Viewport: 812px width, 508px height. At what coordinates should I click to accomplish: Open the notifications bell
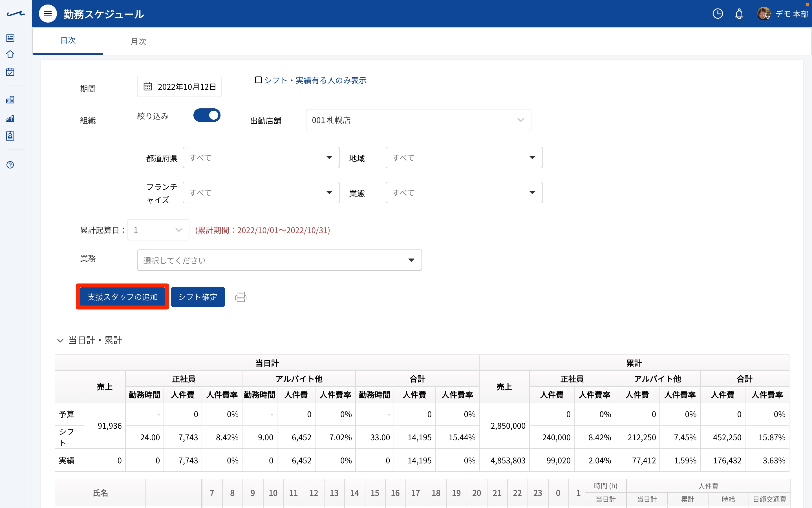pyautogui.click(x=739, y=14)
